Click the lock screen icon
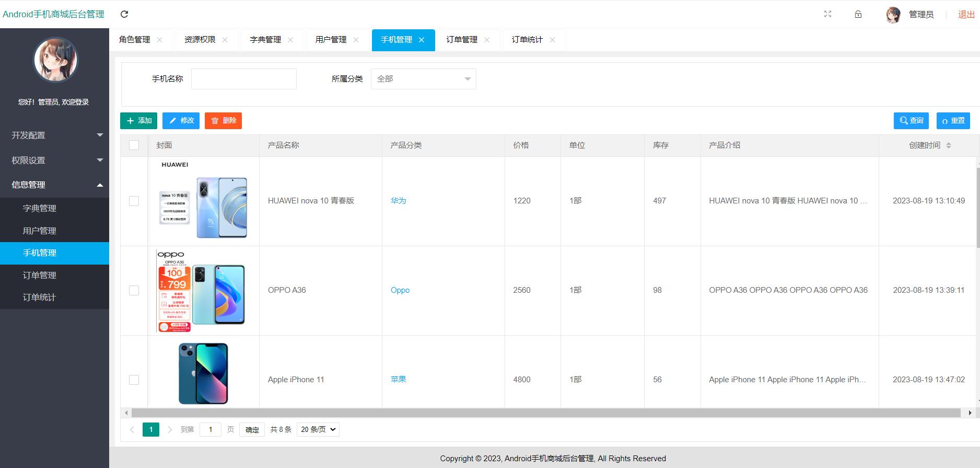 (x=858, y=14)
